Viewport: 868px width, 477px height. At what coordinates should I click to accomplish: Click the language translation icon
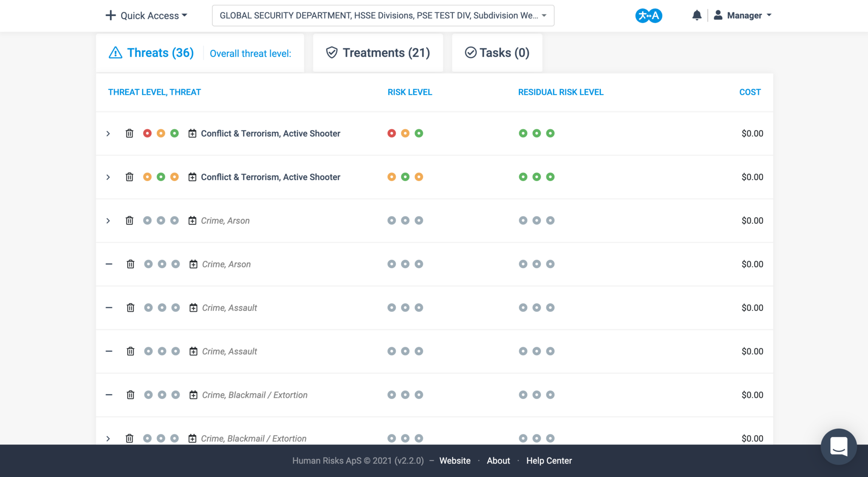pyautogui.click(x=648, y=16)
